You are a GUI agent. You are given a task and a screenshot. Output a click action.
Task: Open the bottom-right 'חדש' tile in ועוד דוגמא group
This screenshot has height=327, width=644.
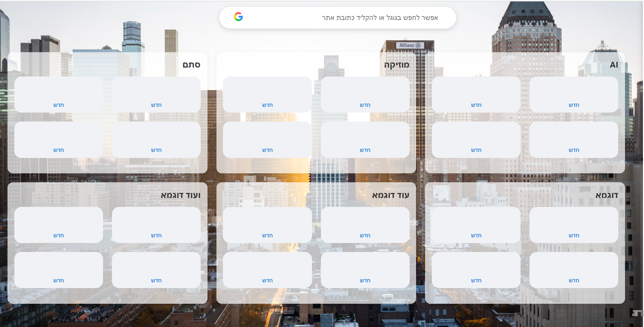click(156, 270)
